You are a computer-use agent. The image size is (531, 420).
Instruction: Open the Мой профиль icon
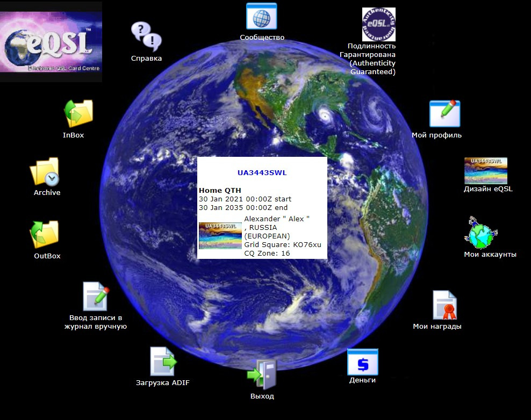point(444,113)
